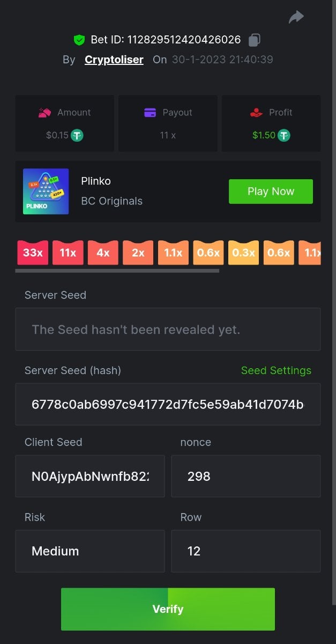Click the multiplier list horizontal scrollbar
This screenshot has height=644, width=336.
point(117,270)
